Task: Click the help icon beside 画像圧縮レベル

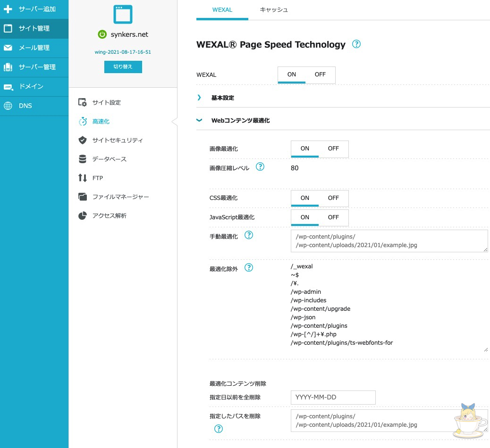Action: coord(260,167)
